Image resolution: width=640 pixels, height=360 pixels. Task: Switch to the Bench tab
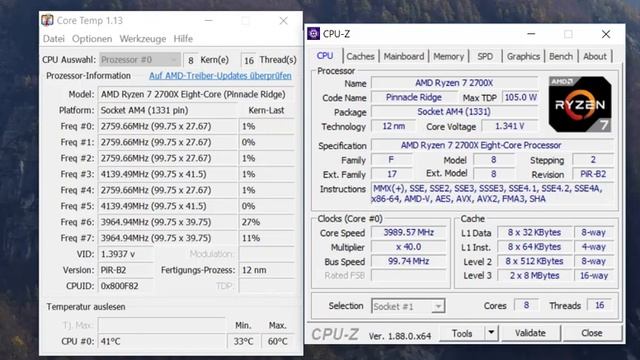pyautogui.click(x=561, y=56)
